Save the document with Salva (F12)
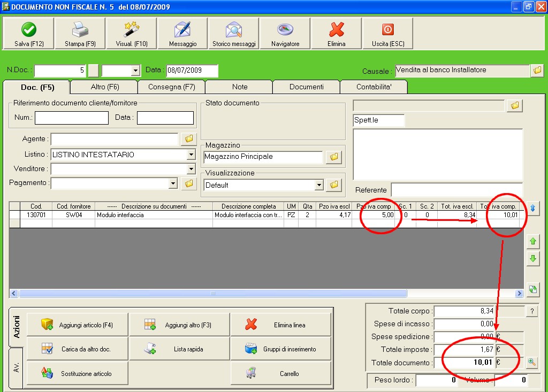Viewport: 548px width, 392px height. tap(29, 34)
